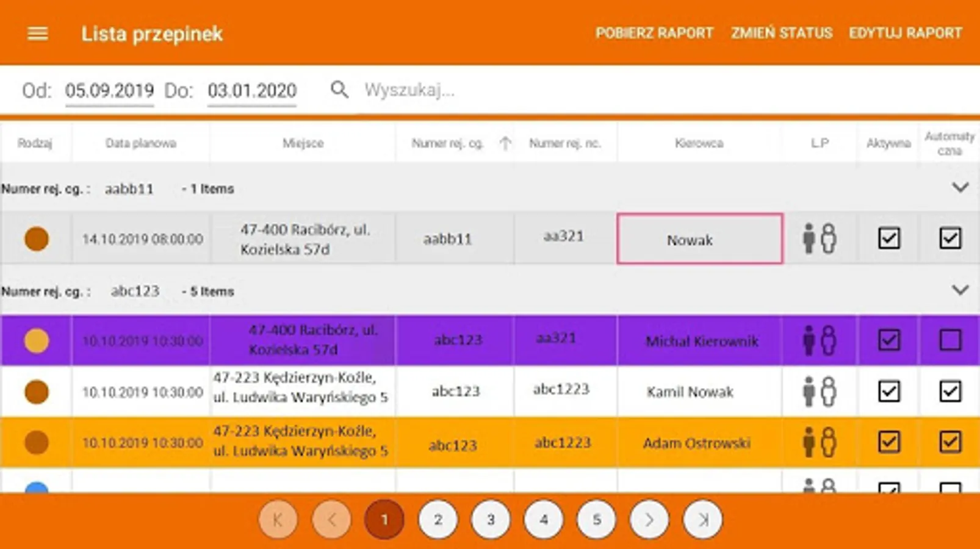Go to the previous page
This screenshot has width=980, height=549.
coord(331,520)
